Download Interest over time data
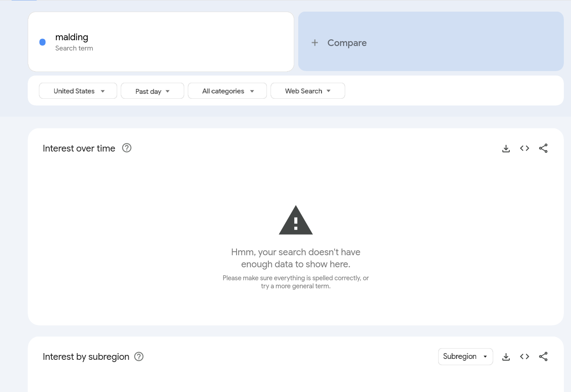The image size is (571, 392). [506, 148]
